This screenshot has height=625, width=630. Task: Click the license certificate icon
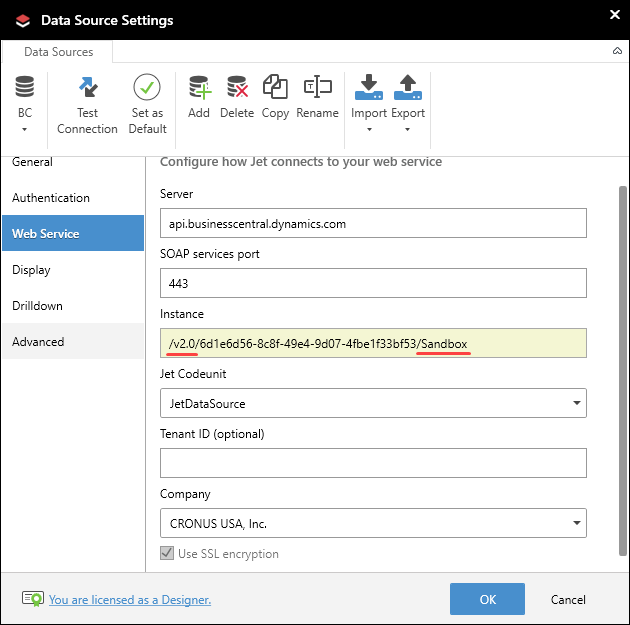[x=33, y=598]
